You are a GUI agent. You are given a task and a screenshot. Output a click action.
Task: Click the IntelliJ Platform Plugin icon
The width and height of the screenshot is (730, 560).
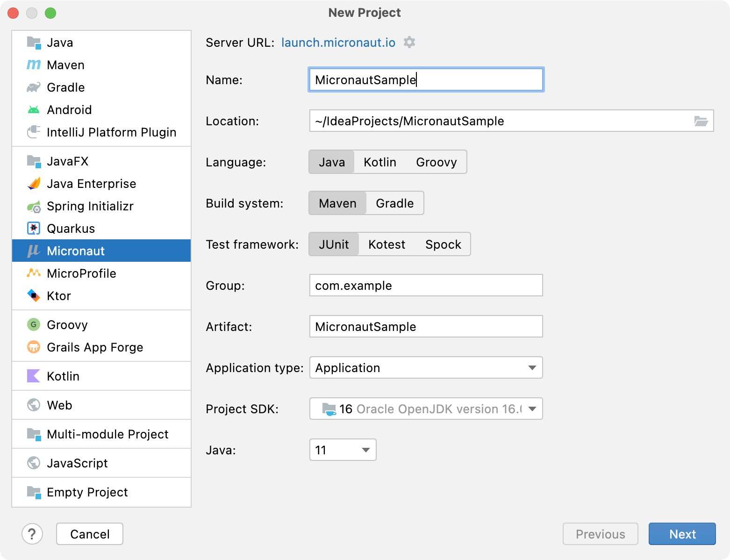pyautogui.click(x=34, y=132)
